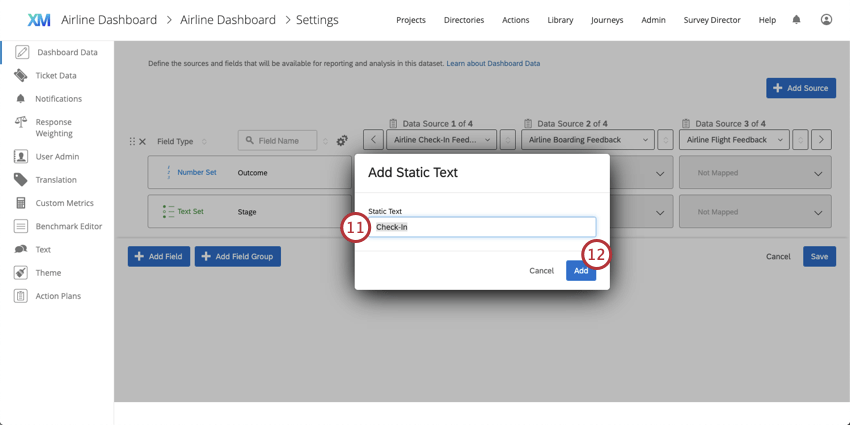Click reorder arrows for Data Source 1

507,140
